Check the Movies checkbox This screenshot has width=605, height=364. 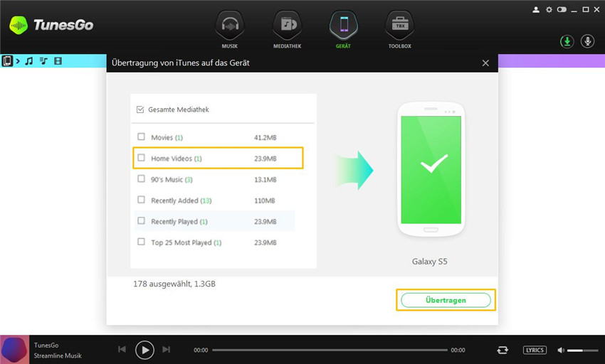pos(141,137)
